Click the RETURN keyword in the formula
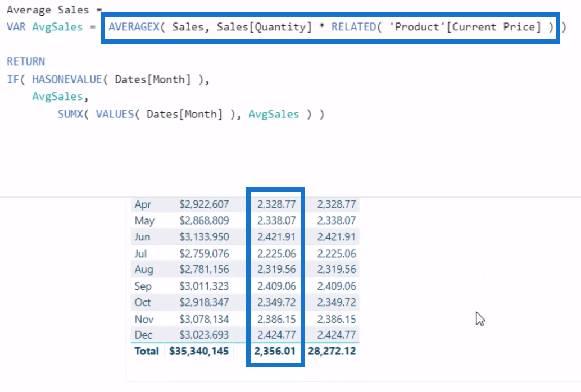The width and height of the screenshot is (581, 392). click(26, 62)
